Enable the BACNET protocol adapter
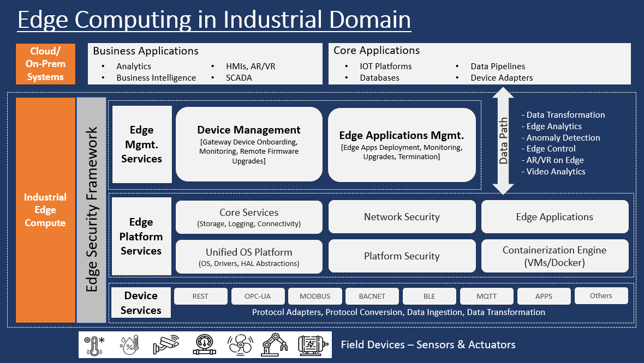 click(372, 296)
